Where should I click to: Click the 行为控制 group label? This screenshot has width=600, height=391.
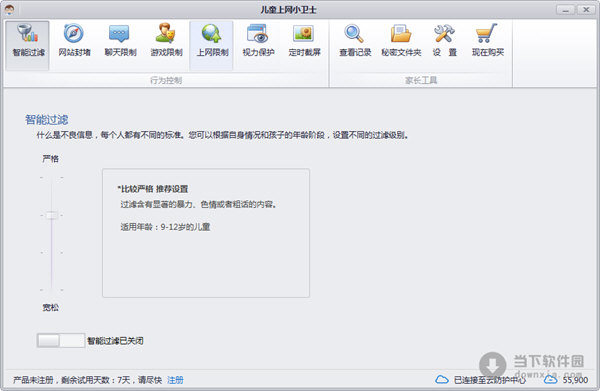tap(166, 80)
